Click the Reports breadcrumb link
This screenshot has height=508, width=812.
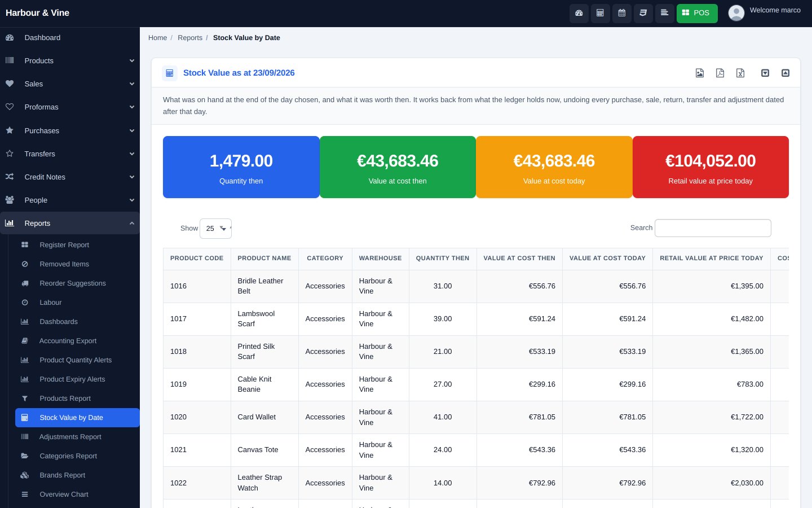[190, 38]
